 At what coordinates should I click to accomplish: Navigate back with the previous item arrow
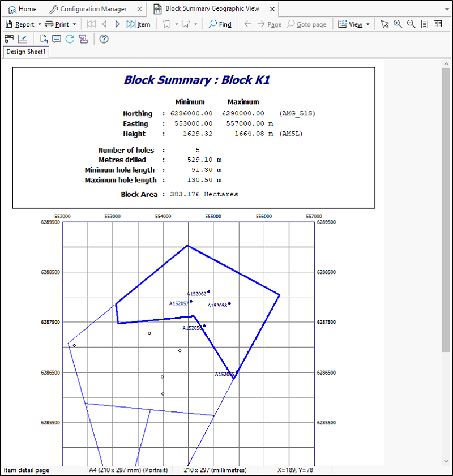tap(104, 24)
